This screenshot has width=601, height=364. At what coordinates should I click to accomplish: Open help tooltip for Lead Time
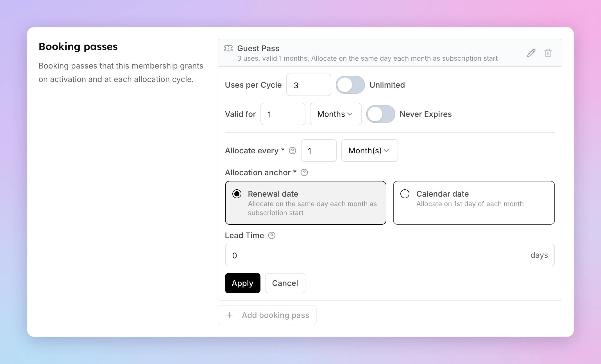click(x=272, y=235)
